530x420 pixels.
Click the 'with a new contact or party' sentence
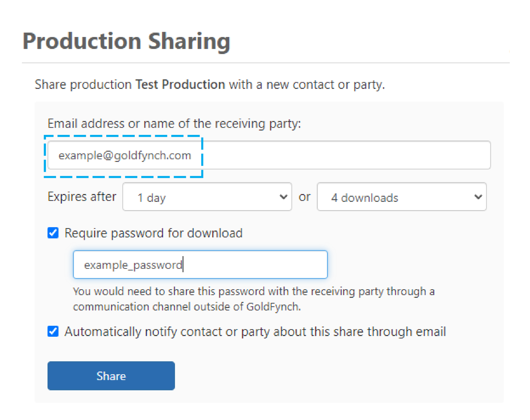point(306,84)
